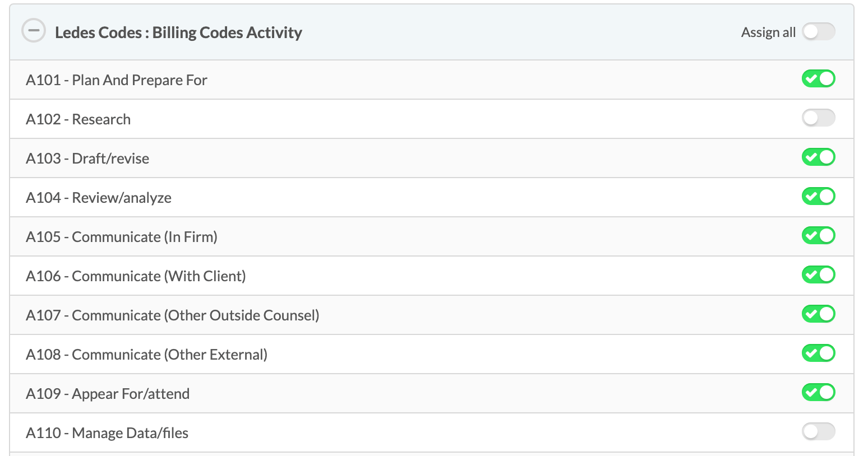The image size is (868, 456).
Task: Enable A110 Manage Data/files toggle
Action: pos(818,432)
